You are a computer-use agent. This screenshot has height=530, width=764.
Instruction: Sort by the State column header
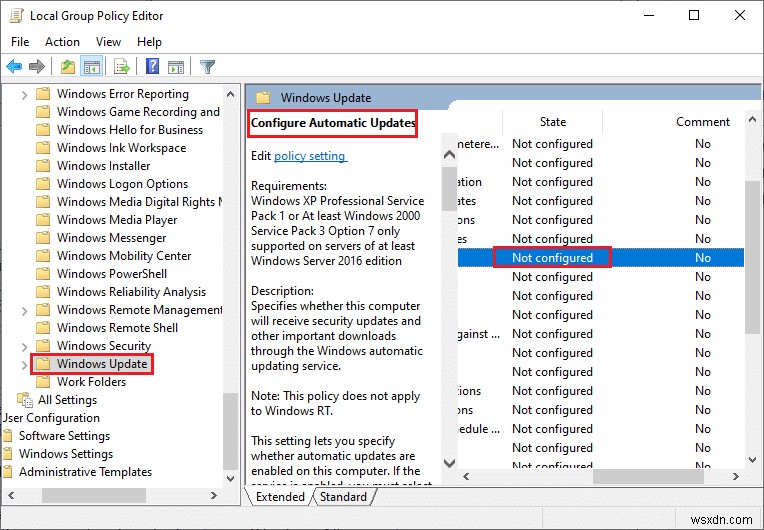553,122
